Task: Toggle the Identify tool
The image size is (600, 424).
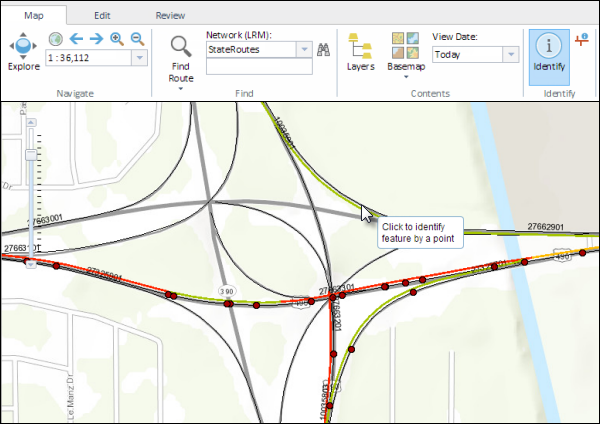Action: [548, 52]
